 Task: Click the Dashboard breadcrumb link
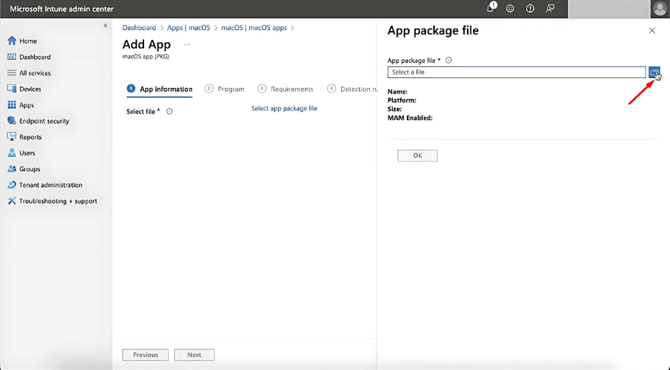click(x=139, y=28)
